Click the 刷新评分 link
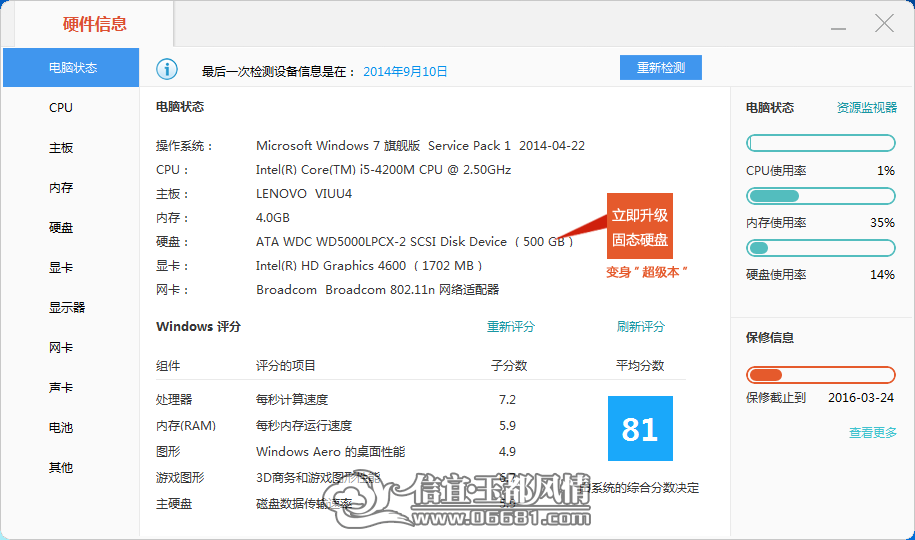915x540 pixels. coord(640,326)
